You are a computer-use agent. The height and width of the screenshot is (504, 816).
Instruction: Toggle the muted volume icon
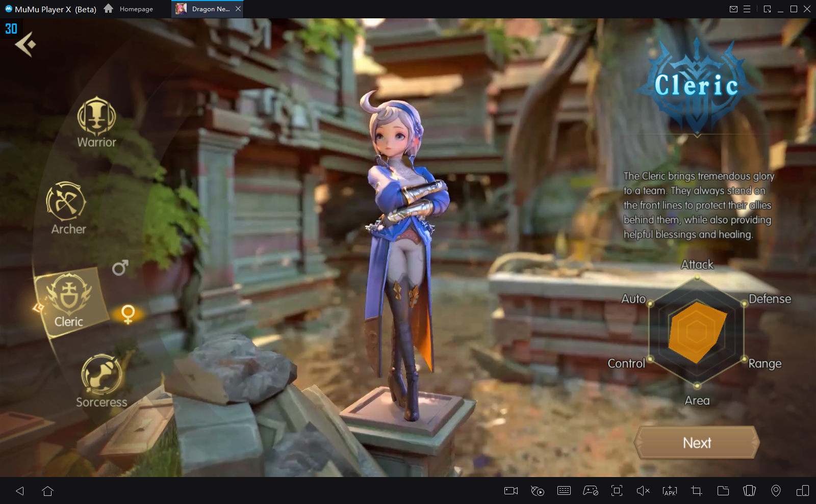643,491
